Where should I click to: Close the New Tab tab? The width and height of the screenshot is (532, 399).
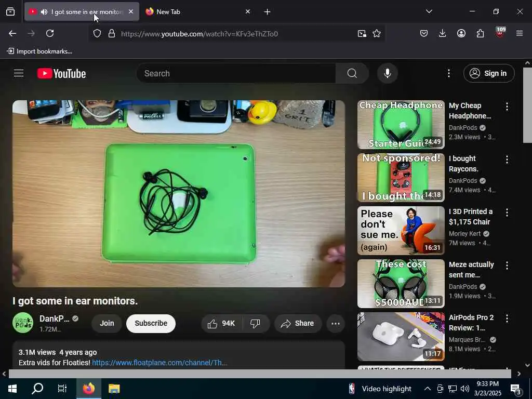(x=248, y=11)
